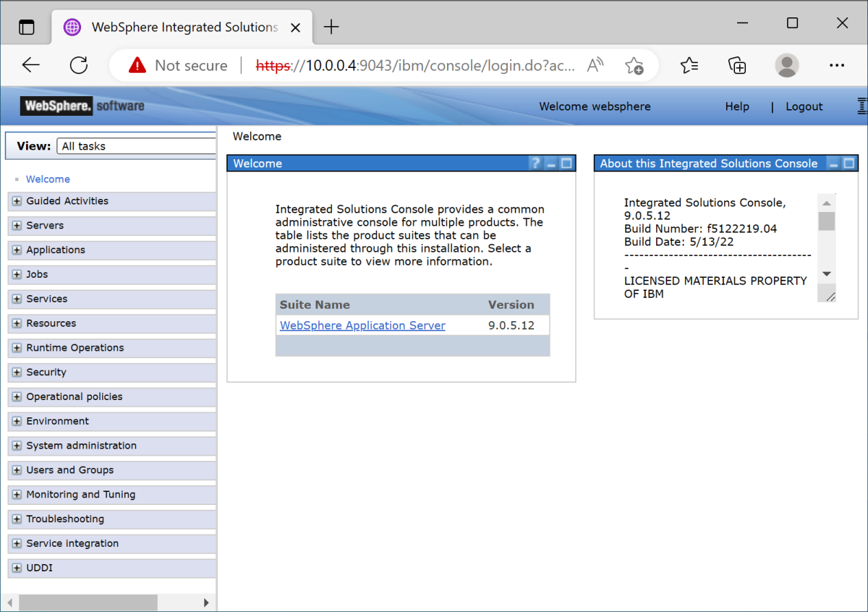Logout of the console

pyautogui.click(x=804, y=106)
